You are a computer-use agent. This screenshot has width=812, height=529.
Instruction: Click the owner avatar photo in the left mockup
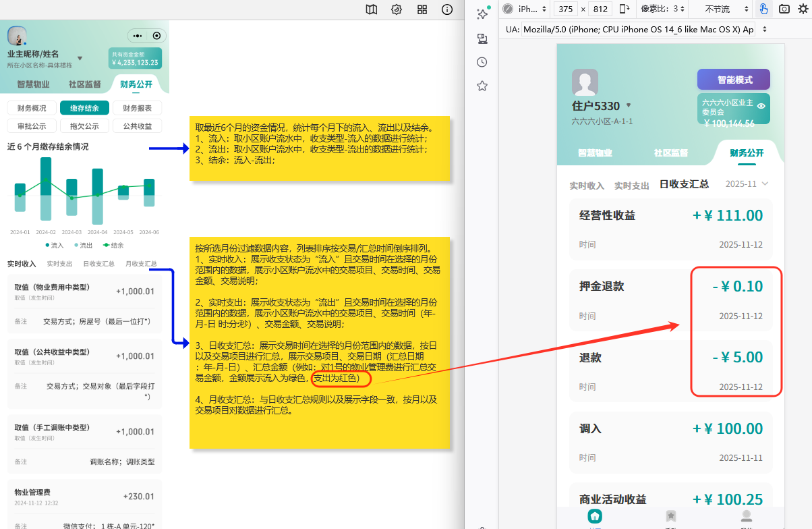click(x=17, y=36)
